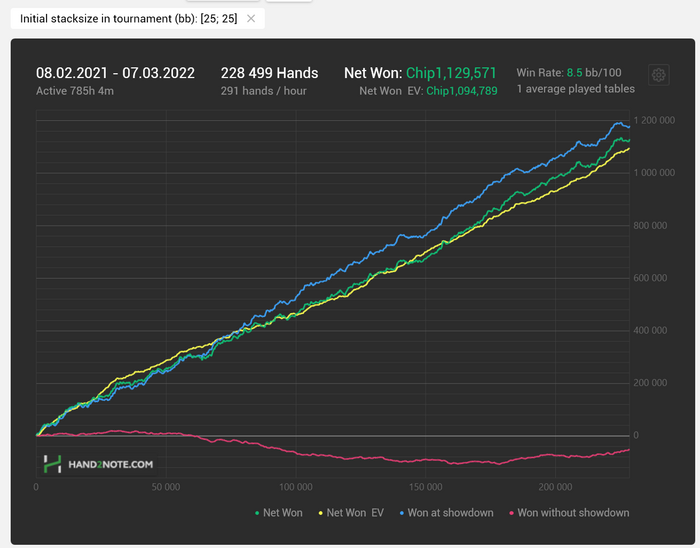This screenshot has width=700, height=548.
Task: Click the 150 000 x-axis label
Action: pos(425,487)
